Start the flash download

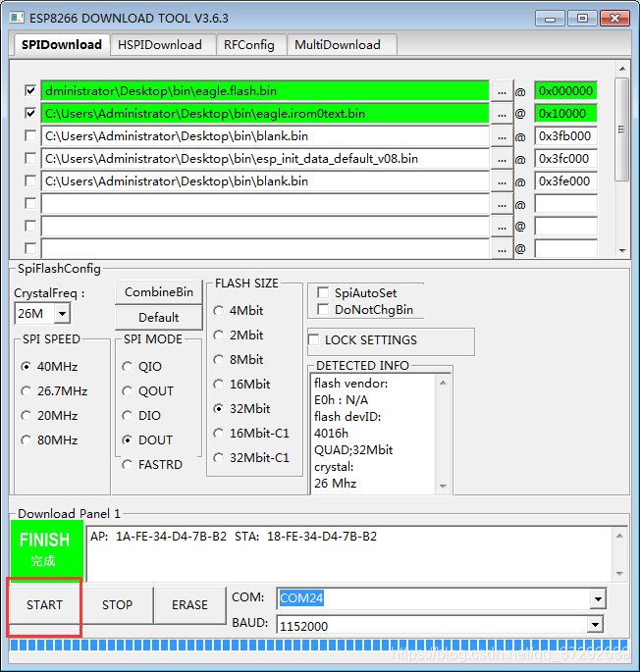[44, 604]
